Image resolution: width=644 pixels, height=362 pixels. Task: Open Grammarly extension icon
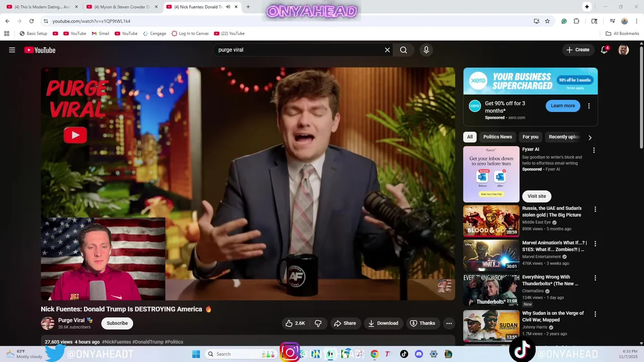click(564, 21)
